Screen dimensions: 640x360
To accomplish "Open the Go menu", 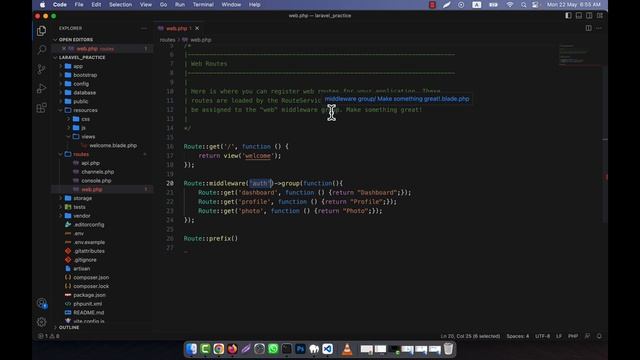I will 163,5.
